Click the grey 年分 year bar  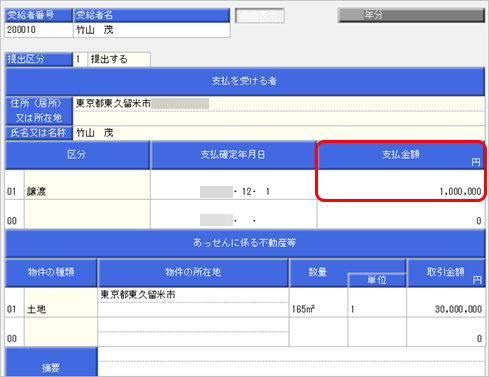[411, 15]
